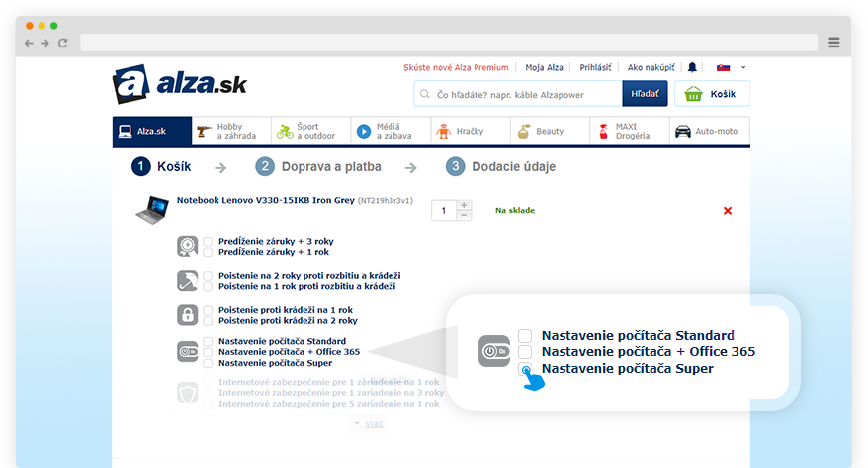
Task: Check Nastavenie počítača + Office 365 in list
Action: coord(208,352)
